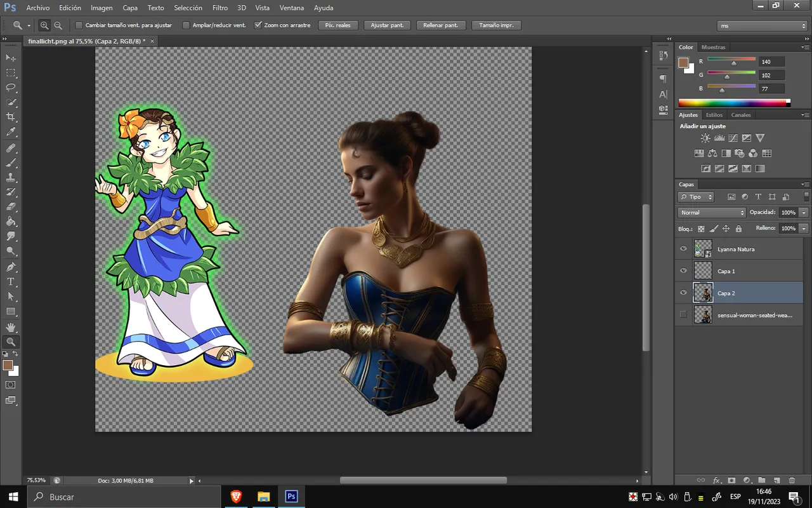Show the sensual-woman-seated layer
This screenshot has width=812, height=508.
683,315
